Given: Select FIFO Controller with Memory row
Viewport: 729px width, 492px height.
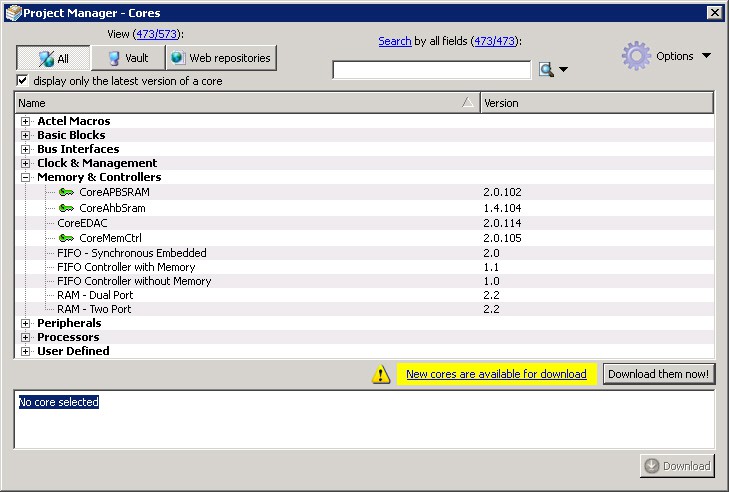Looking at the screenshot, I should click(x=365, y=267).
